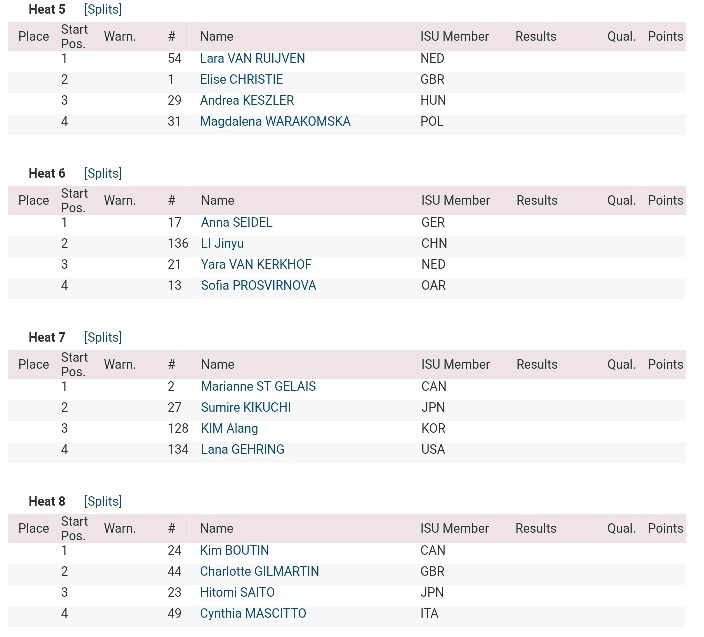The height and width of the screenshot is (637, 704).
Task: Open Yara VAN KERKHOF profile
Action: (x=256, y=264)
